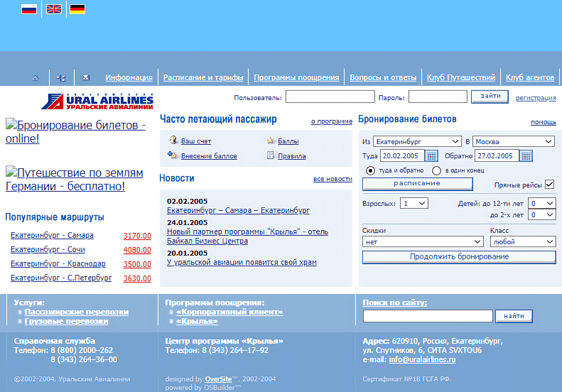Click the расписание schedule button
Image resolution: width=562 pixels, height=392 pixels.
pyautogui.click(x=418, y=184)
